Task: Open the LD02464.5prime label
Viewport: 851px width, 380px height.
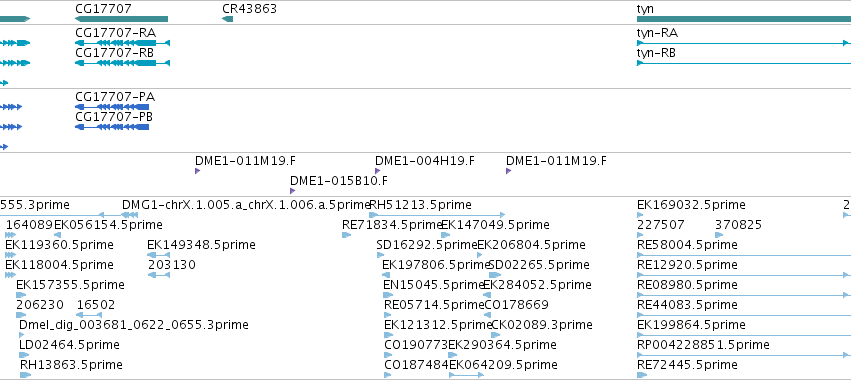Action: pyautogui.click(x=69, y=345)
